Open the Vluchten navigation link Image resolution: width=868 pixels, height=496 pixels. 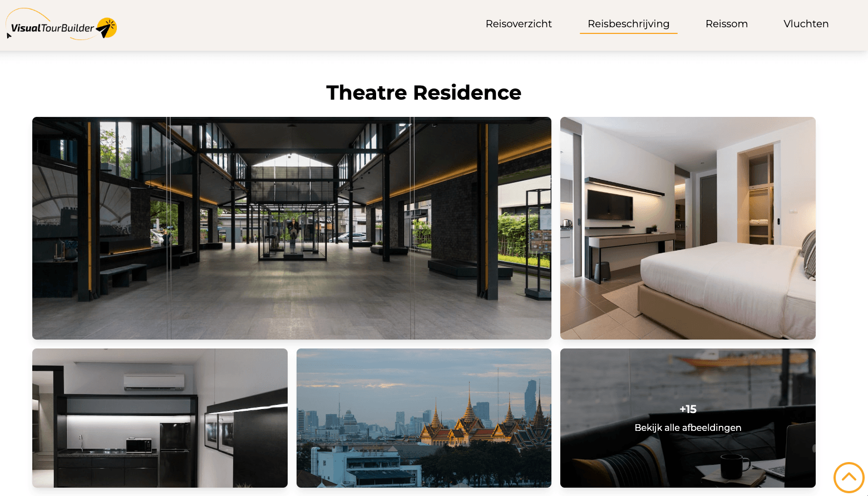806,24
